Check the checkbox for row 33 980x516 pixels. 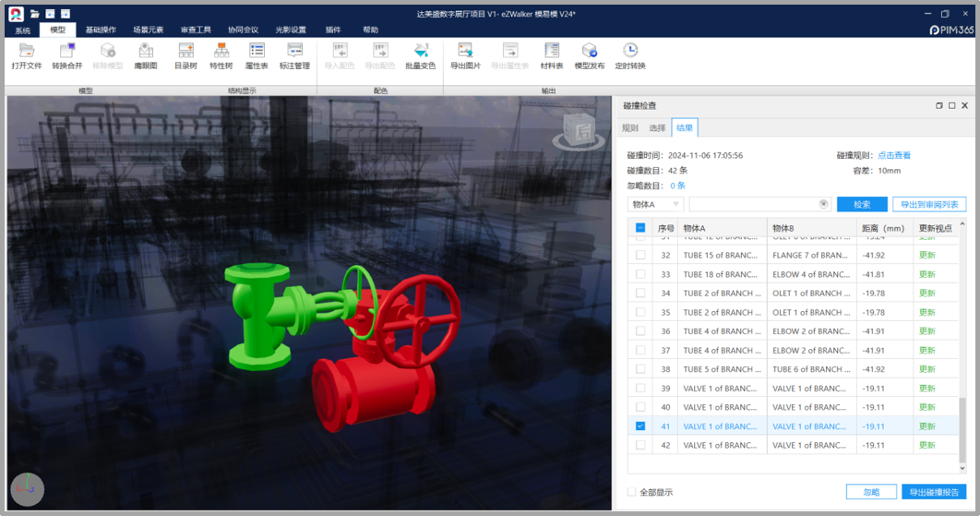tap(640, 274)
